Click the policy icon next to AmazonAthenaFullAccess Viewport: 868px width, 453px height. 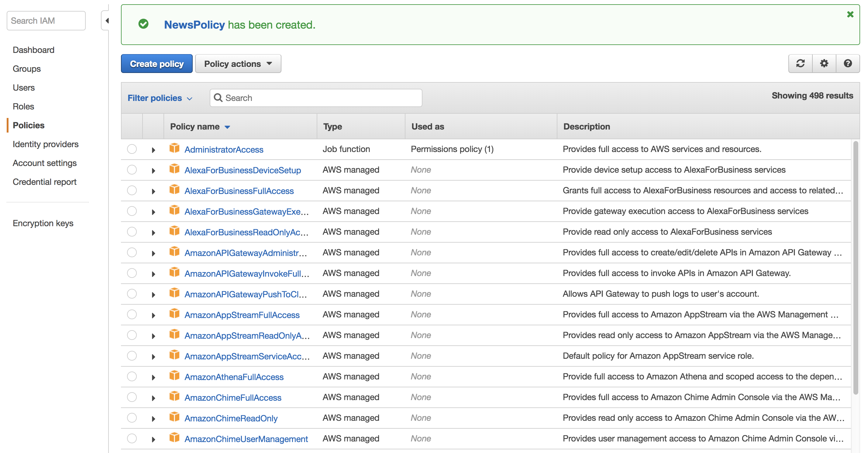(174, 375)
